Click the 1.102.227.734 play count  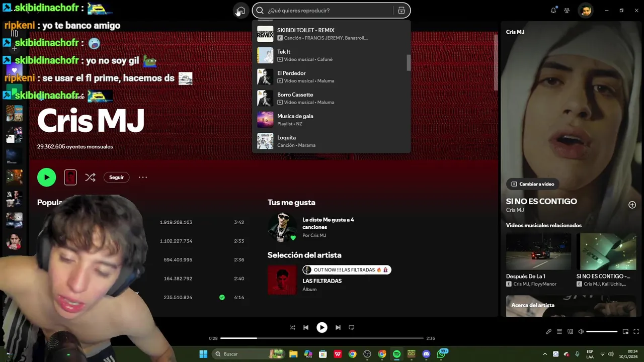pyautogui.click(x=176, y=241)
